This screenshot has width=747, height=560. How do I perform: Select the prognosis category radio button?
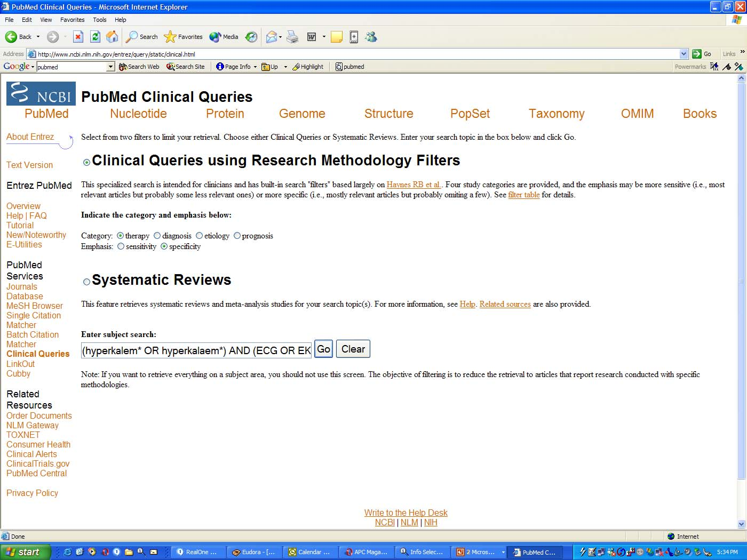click(237, 236)
